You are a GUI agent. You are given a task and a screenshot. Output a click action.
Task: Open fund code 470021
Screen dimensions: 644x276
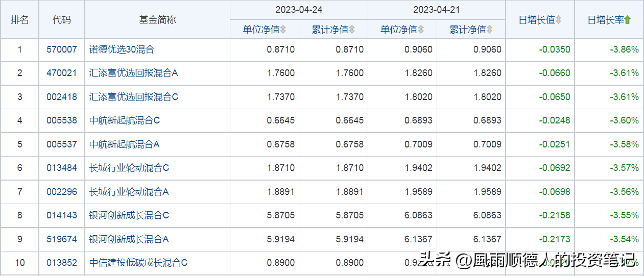click(x=62, y=73)
